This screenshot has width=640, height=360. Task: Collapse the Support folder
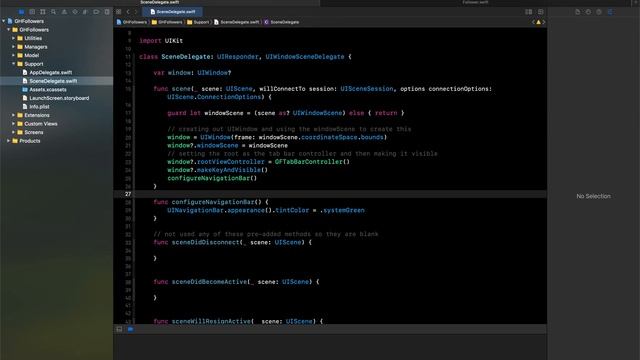coord(13,64)
